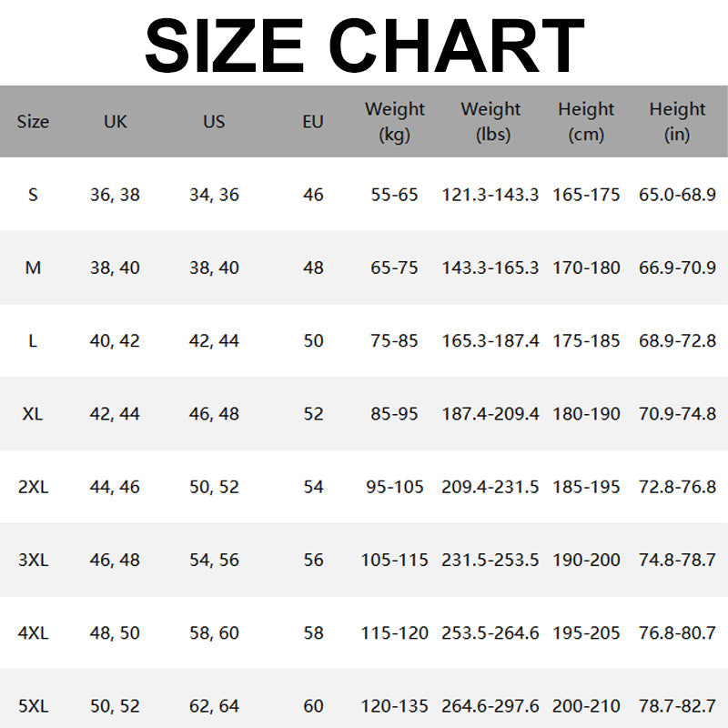
Task: Click the SIZE CHART title
Action: click(x=364, y=44)
